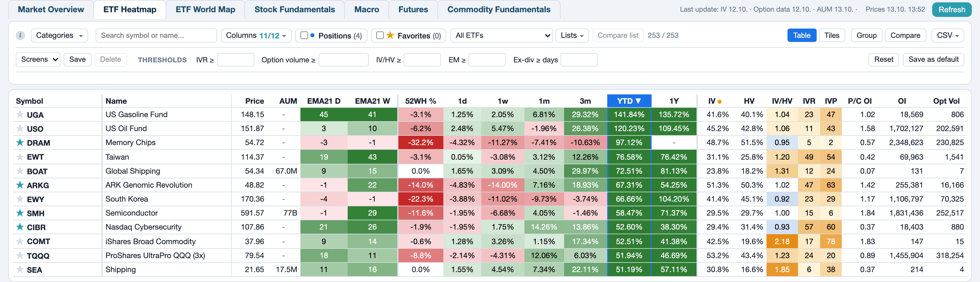
Task: Sort by the 52WH % column header
Action: [420, 101]
